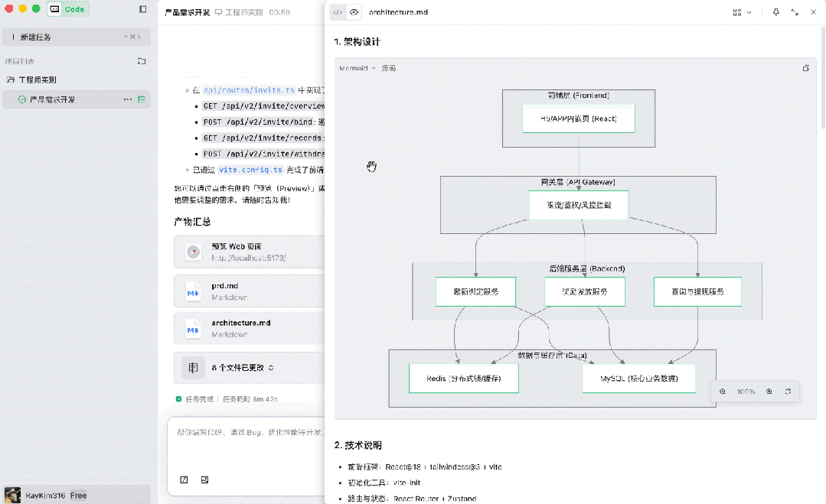Click the chat message input field
This screenshot has height=504, width=826.
pyautogui.click(x=245, y=433)
